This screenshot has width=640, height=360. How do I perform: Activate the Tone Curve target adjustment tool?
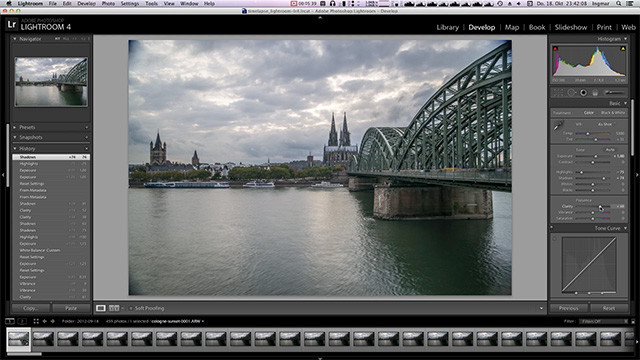click(554, 239)
